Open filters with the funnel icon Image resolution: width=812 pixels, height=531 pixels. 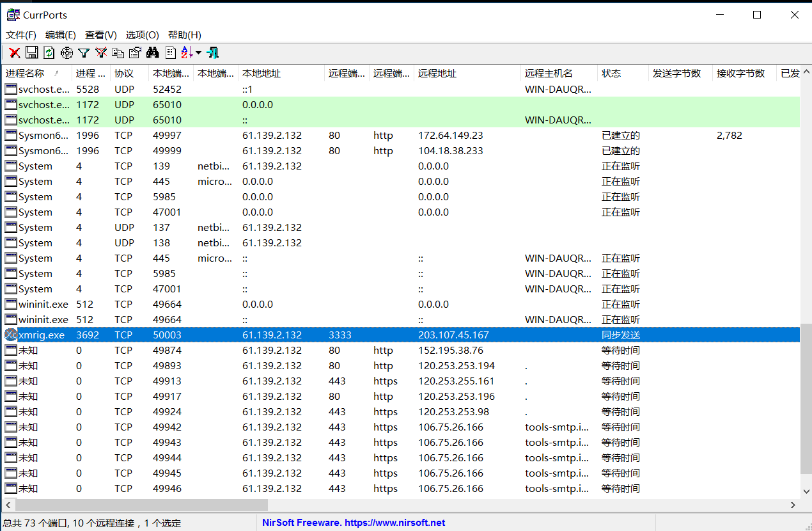click(x=84, y=53)
